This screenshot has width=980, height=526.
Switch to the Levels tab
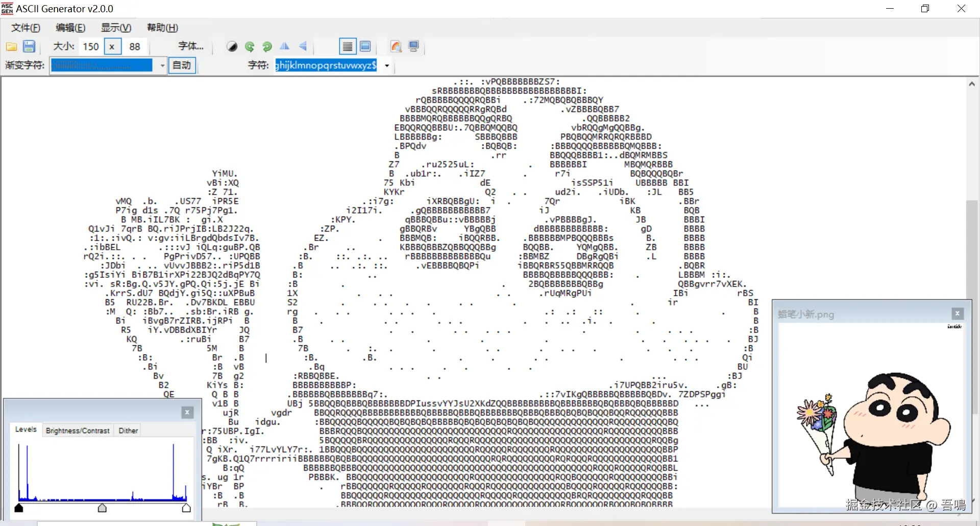[x=26, y=429]
